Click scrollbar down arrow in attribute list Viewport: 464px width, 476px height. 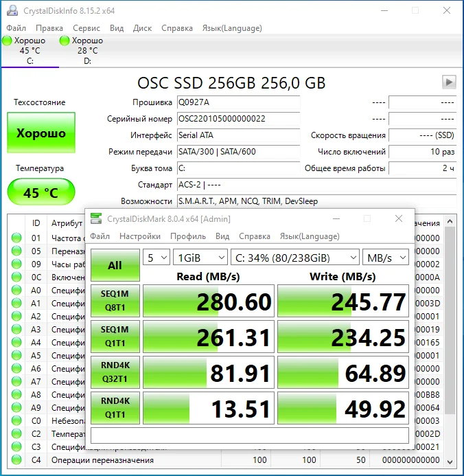coord(450,462)
